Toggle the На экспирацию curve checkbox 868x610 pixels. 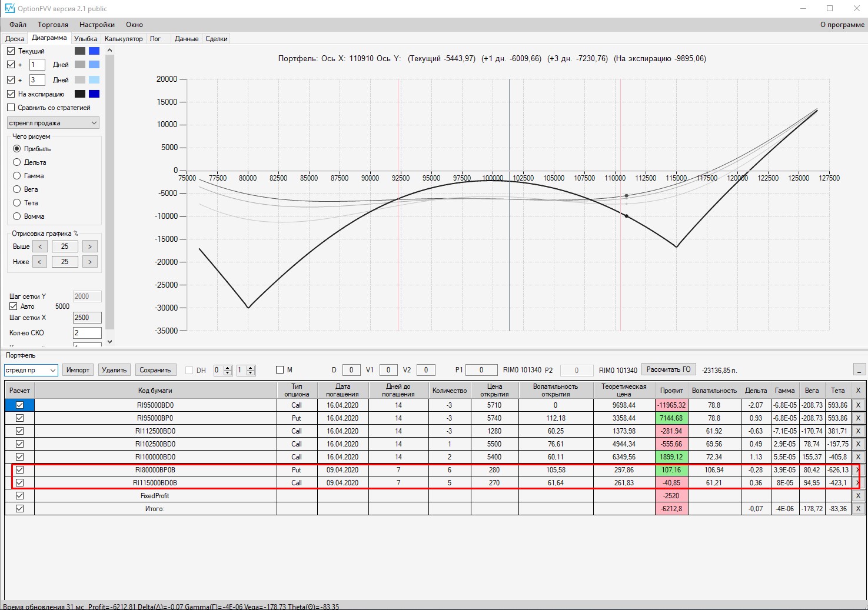tap(11, 94)
